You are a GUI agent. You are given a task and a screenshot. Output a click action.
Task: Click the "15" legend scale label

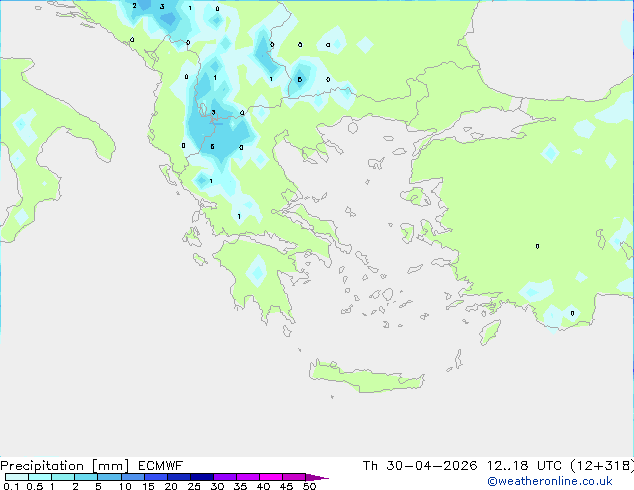pyautogui.click(x=148, y=486)
